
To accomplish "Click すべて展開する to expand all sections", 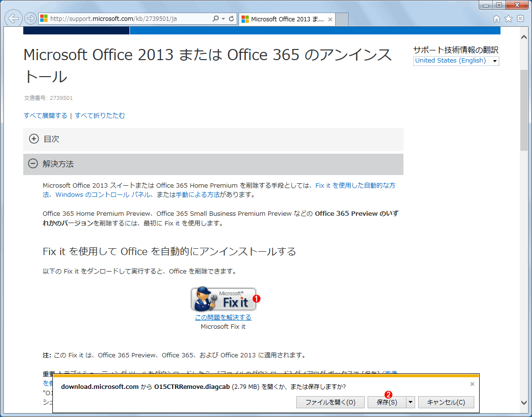I will pos(46,116).
